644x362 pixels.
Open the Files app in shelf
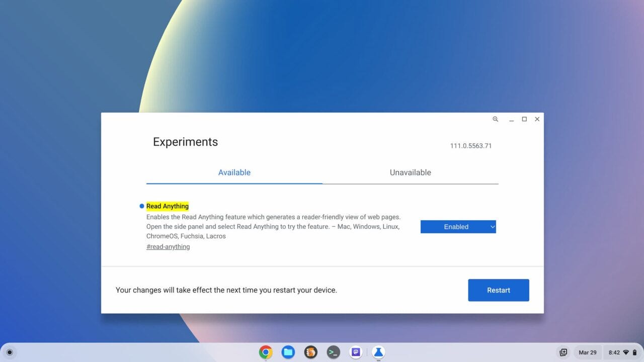tap(288, 352)
